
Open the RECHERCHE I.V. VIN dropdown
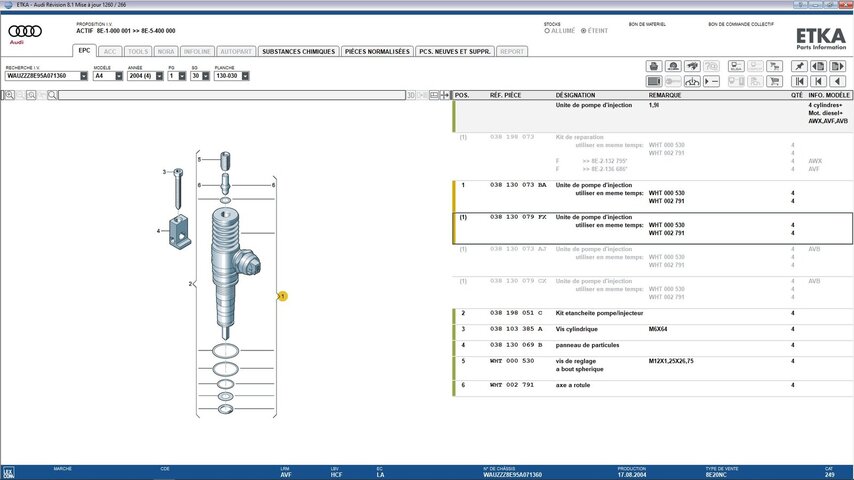(x=84, y=76)
